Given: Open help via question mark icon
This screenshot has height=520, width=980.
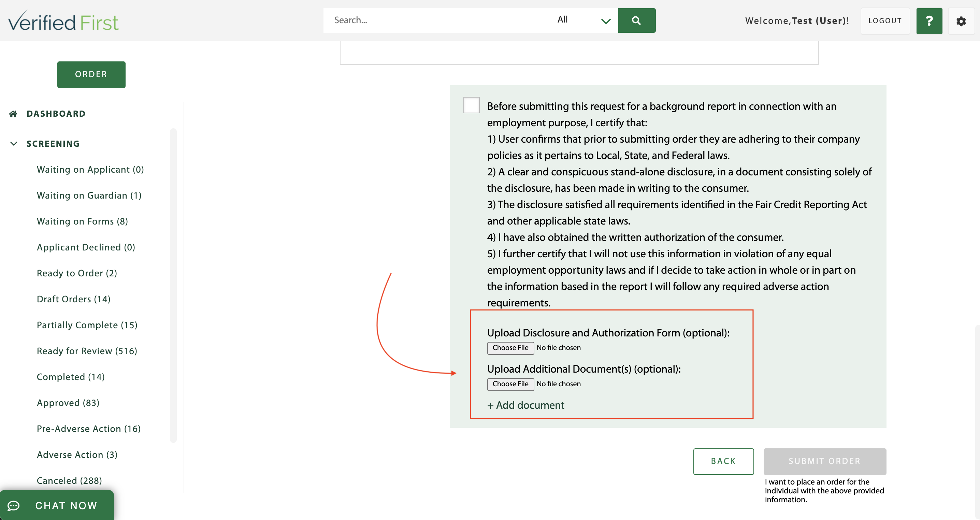Looking at the screenshot, I should point(928,21).
